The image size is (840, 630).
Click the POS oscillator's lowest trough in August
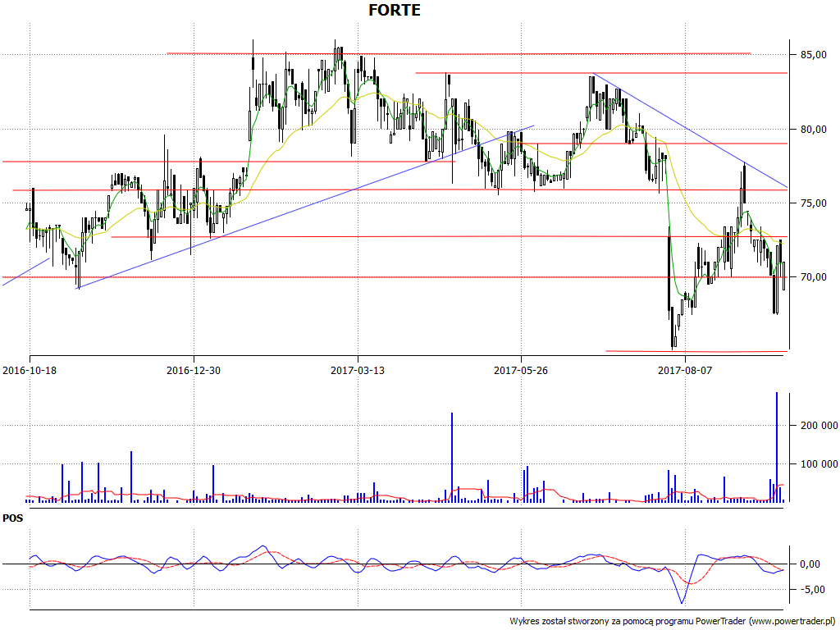[x=682, y=603]
